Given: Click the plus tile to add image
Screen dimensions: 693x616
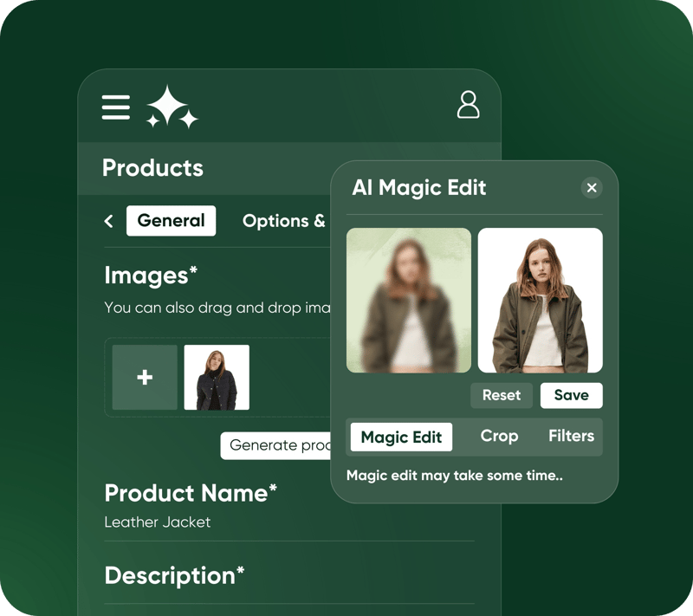Looking at the screenshot, I should (145, 378).
